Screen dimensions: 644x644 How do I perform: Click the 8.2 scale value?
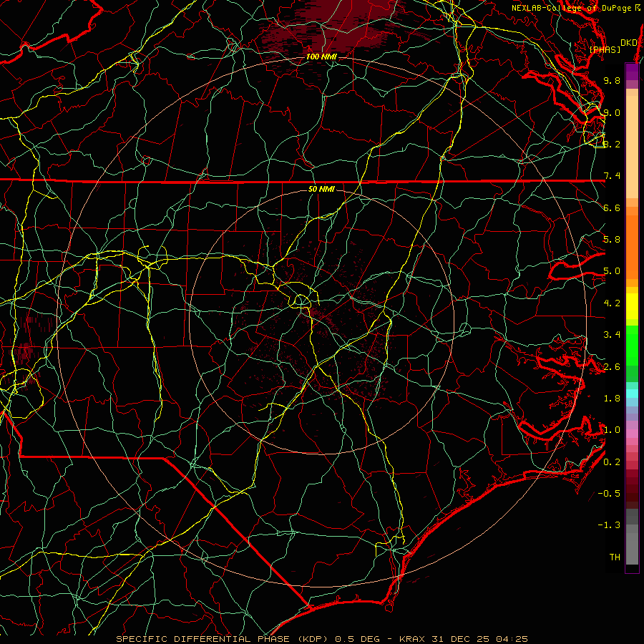612,144
